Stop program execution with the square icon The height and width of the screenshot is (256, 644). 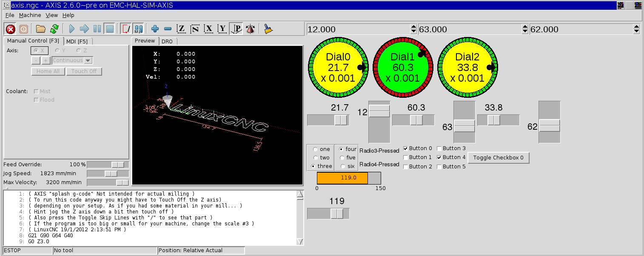(110, 29)
